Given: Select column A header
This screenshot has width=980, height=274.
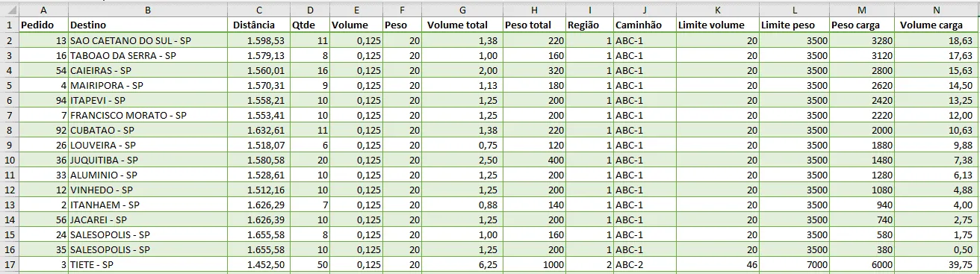Looking at the screenshot, I should click(x=43, y=10).
